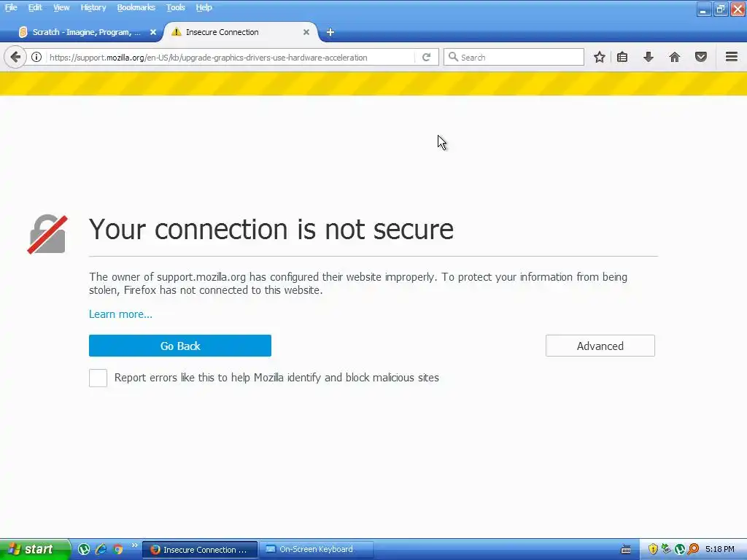Launch Chrome from quick launch
Viewport: 747px width, 560px height.
[x=117, y=550]
